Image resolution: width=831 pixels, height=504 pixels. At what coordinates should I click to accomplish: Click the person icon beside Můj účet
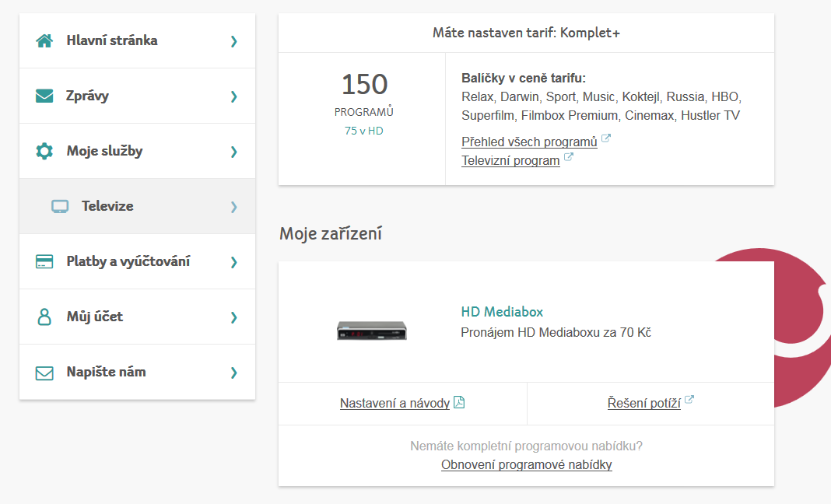point(44,317)
